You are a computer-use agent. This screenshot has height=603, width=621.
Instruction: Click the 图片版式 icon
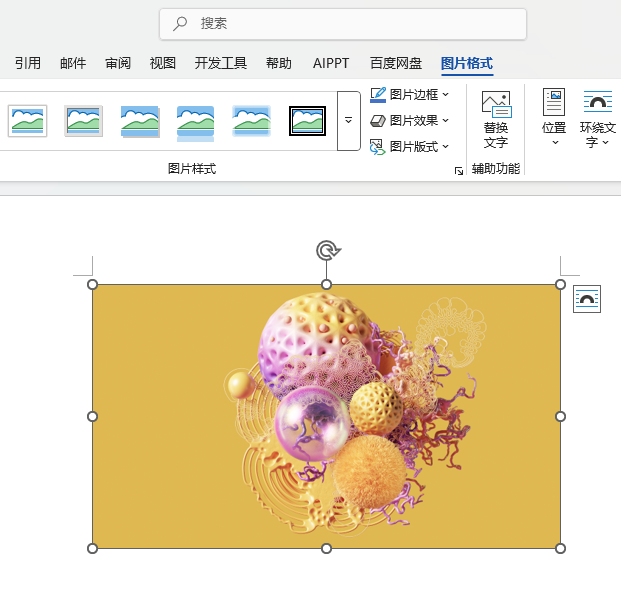pyautogui.click(x=377, y=146)
